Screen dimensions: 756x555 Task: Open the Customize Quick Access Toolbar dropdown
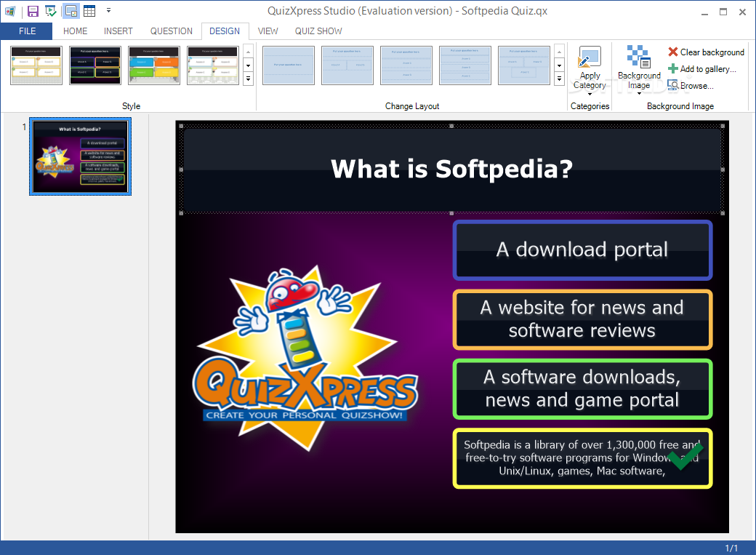click(108, 10)
